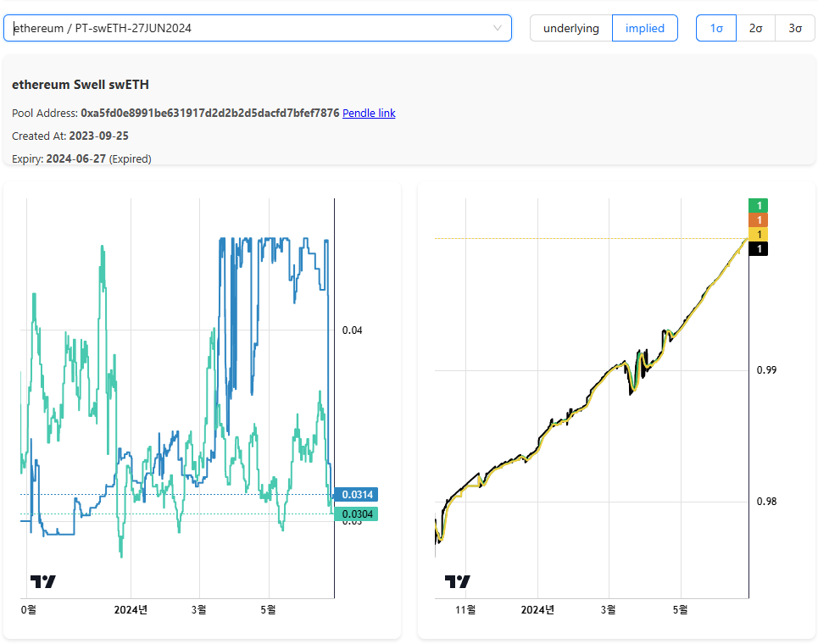Screen dimensions: 818x644
Task: Click the 2024년 label on right chart time axis
Action: click(x=537, y=609)
